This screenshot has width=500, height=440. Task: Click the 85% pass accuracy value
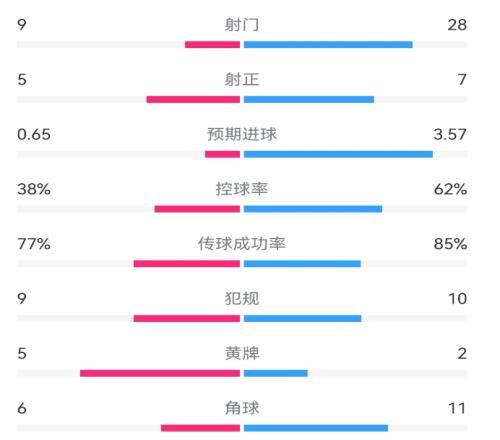(450, 244)
